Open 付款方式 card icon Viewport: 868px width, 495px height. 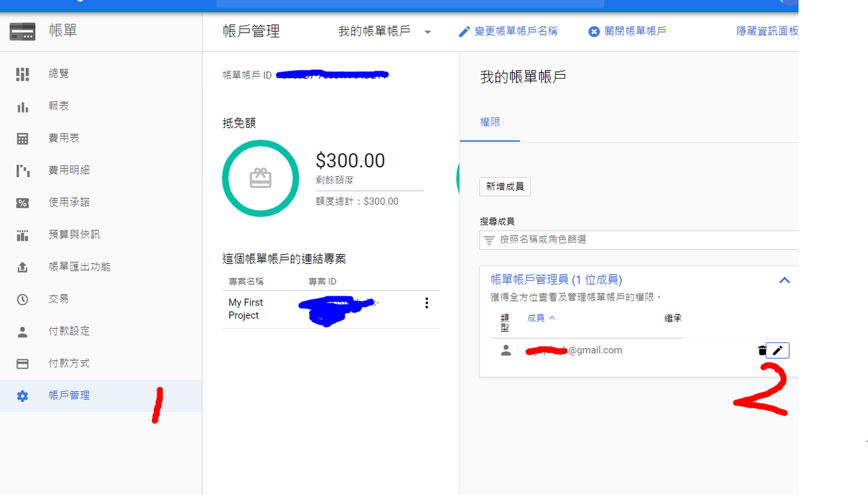pos(22,364)
